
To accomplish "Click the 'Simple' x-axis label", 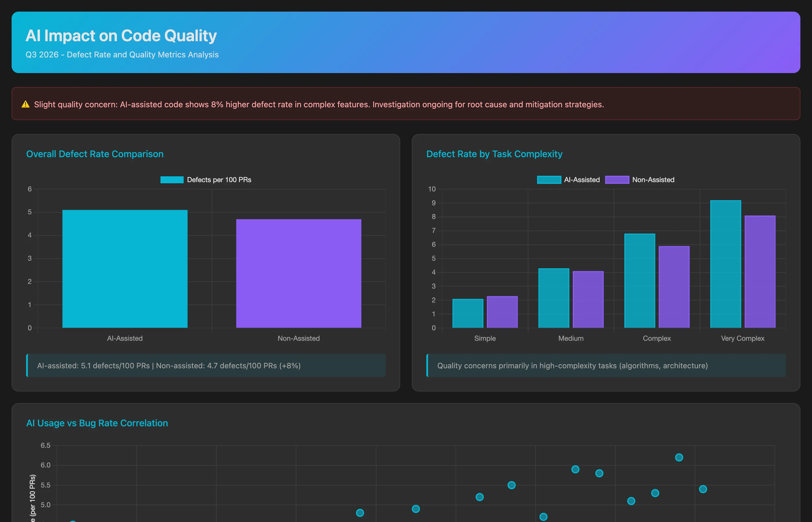I will coord(485,338).
